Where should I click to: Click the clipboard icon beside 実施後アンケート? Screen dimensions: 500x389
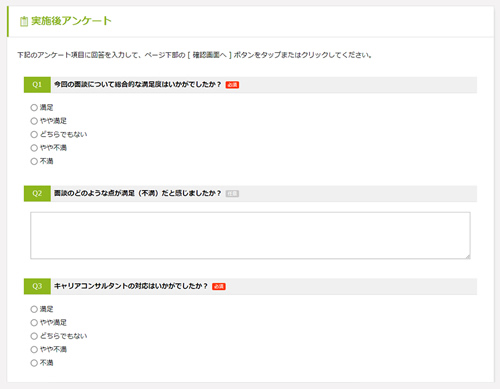[24, 21]
